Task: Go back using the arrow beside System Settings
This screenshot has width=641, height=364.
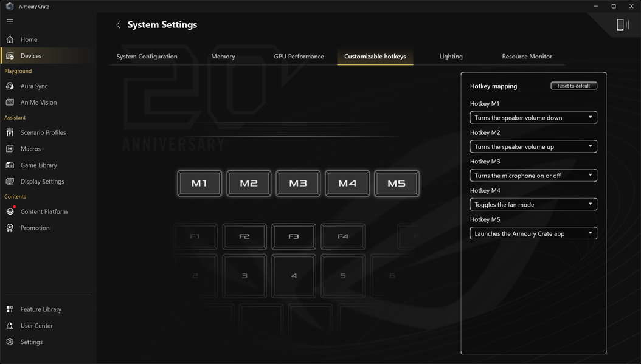Action: click(118, 25)
